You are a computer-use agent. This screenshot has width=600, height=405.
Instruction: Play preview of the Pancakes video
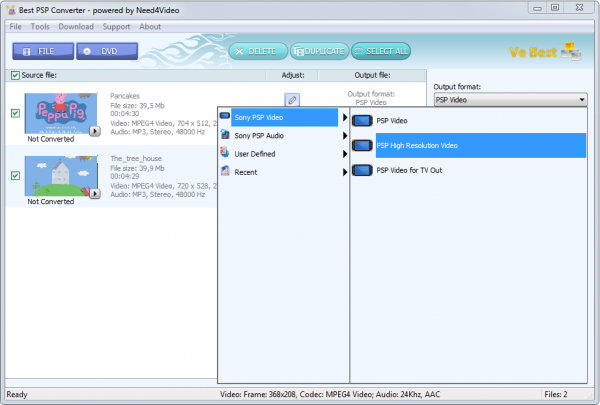[95, 131]
